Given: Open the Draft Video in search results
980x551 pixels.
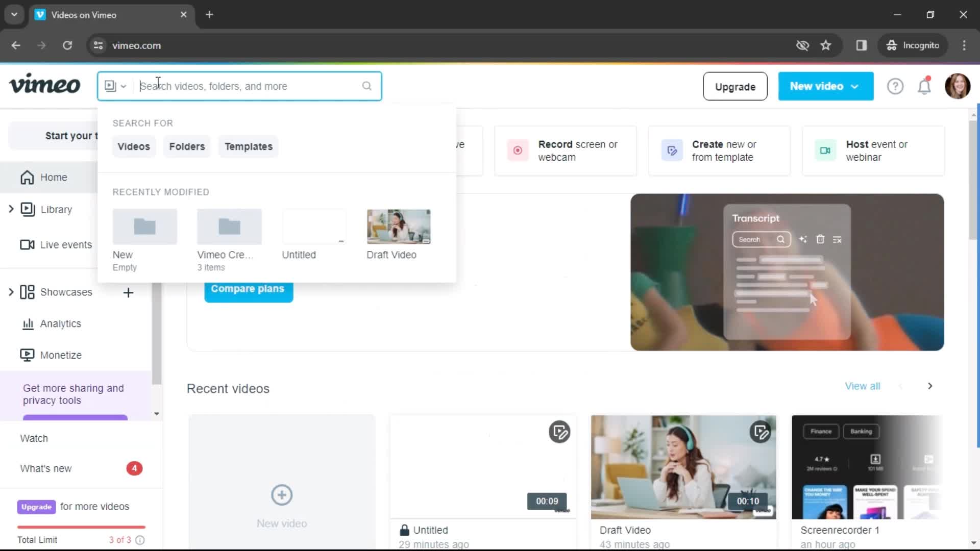Looking at the screenshot, I should (x=399, y=235).
